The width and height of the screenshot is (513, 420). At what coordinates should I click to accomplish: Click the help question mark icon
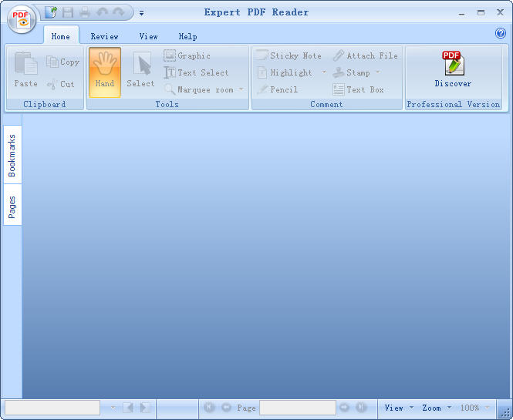click(x=500, y=33)
